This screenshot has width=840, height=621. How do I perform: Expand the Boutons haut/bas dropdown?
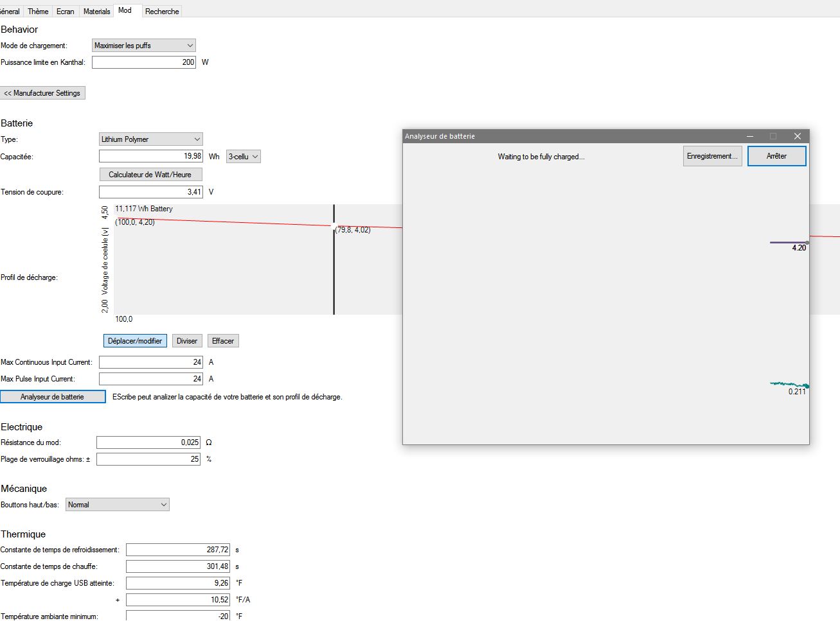pyautogui.click(x=117, y=505)
